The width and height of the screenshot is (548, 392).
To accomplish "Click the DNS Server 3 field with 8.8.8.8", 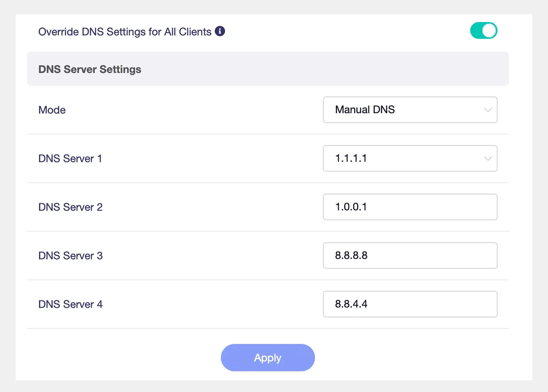I will [x=410, y=255].
